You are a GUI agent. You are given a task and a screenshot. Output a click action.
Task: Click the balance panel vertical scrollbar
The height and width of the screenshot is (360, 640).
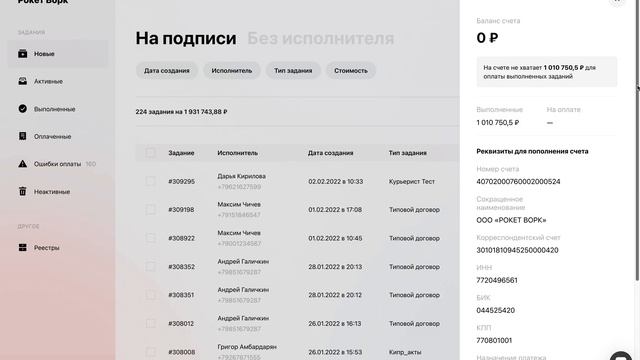[x=637, y=139]
